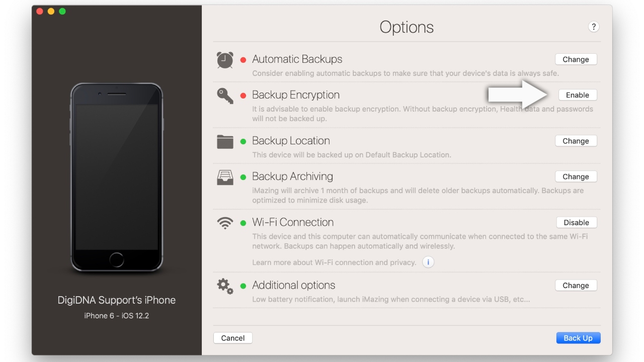Image resolution: width=644 pixels, height=362 pixels.
Task: Change Additional options
Action: coord(576,285)
